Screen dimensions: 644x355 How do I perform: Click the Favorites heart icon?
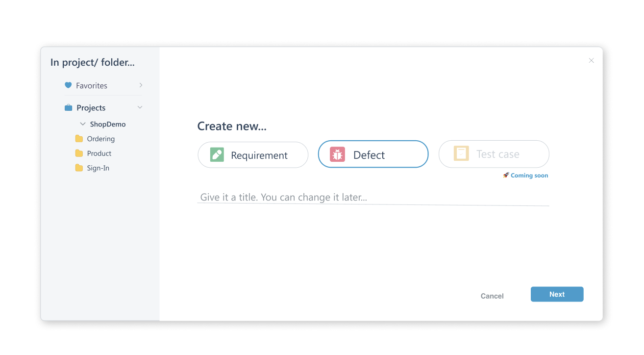point(68,85)
